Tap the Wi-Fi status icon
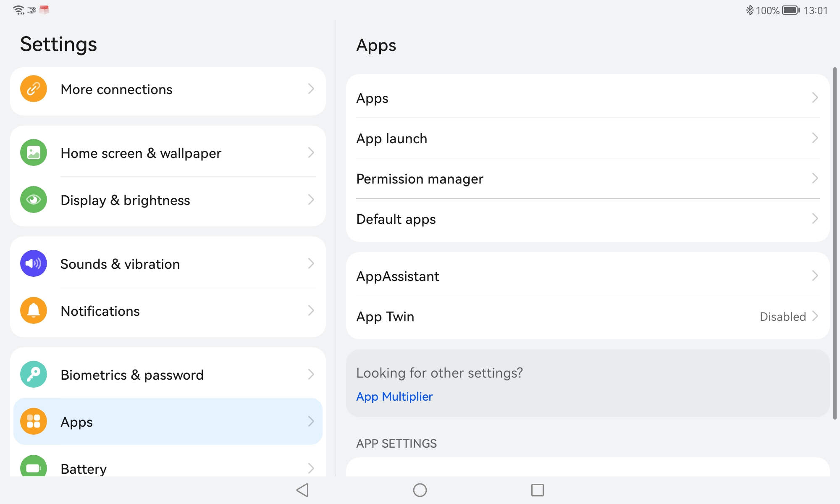Viewport: 840px width, 504px height. pos(19,10)
